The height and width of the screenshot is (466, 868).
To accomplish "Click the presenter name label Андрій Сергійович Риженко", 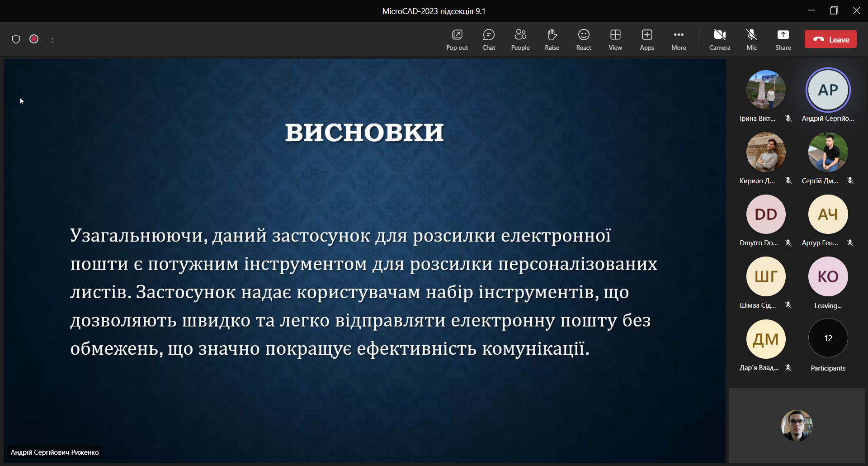I will (x=55, y=452).
